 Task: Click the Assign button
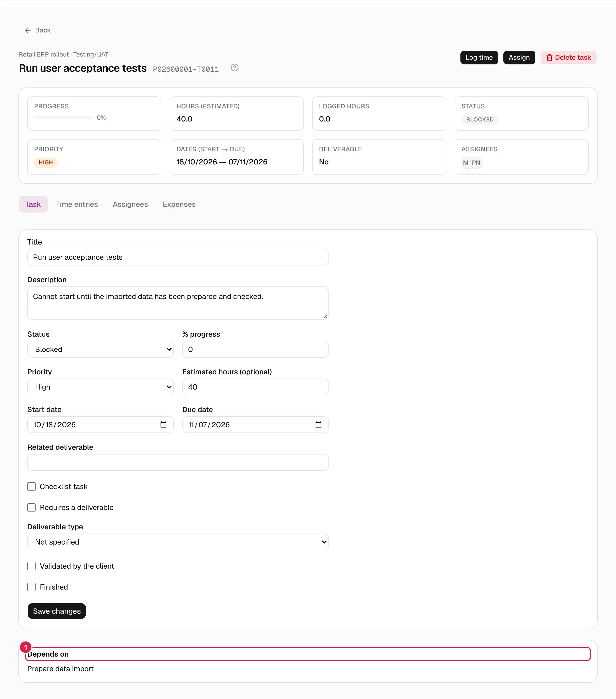coord(519,57)
